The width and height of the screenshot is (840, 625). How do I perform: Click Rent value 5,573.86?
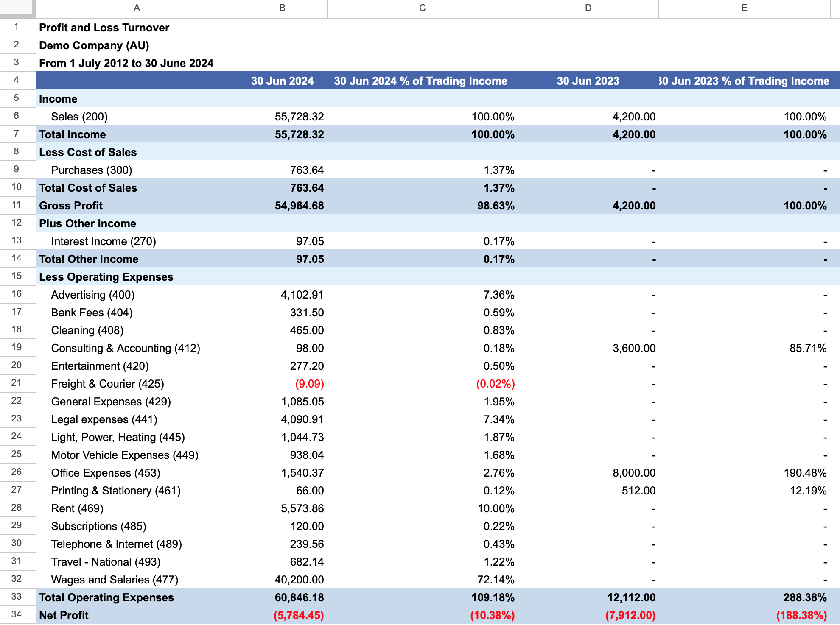[302, 508]
